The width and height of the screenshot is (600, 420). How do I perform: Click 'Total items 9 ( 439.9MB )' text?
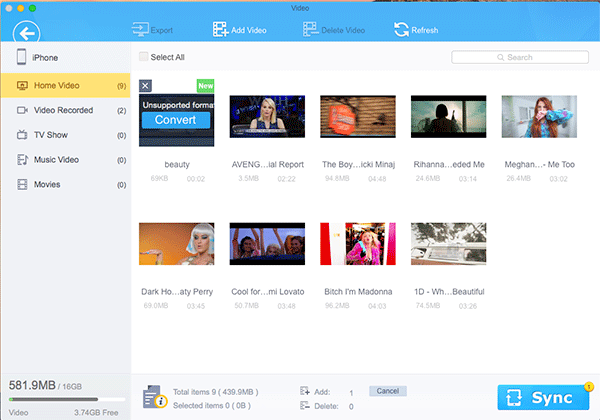(x=215, y=392)
